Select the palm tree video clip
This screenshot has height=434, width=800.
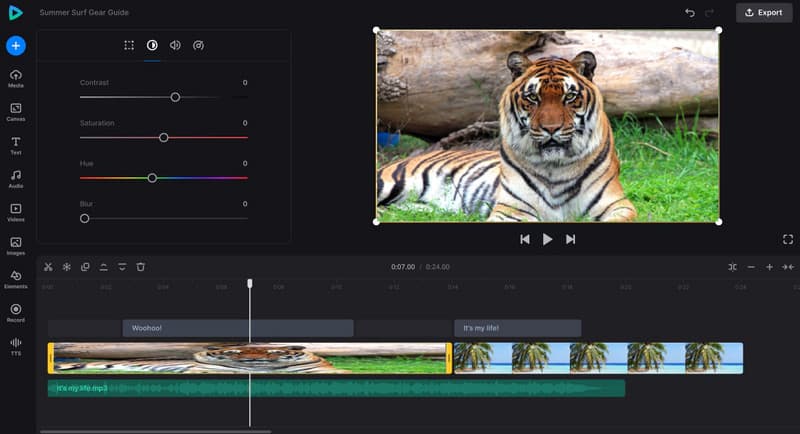(598, 358)
